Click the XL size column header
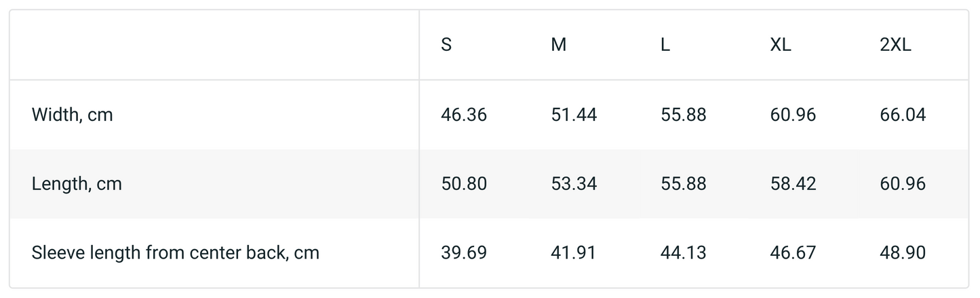 click(x=781, y=45)
